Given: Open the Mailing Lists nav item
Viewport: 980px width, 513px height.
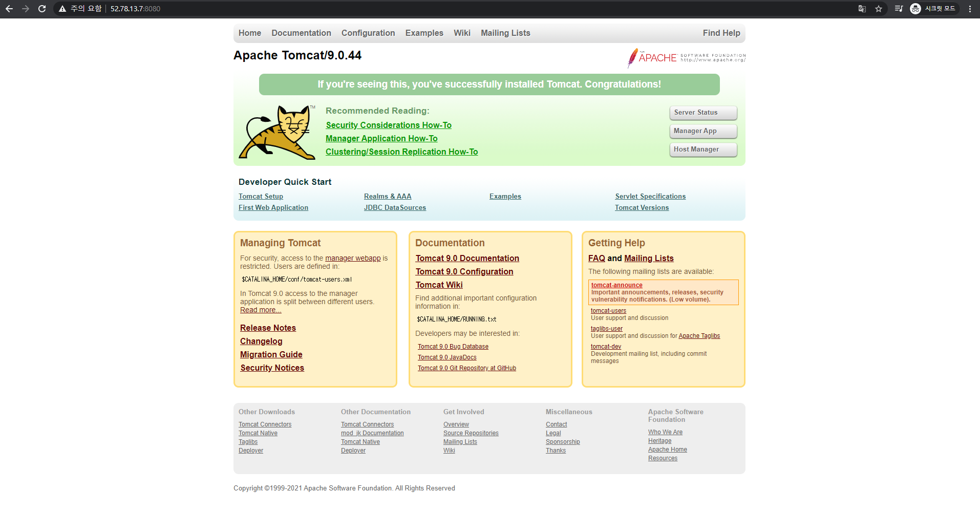Looking at the screenshot, I should pos(505,33).
